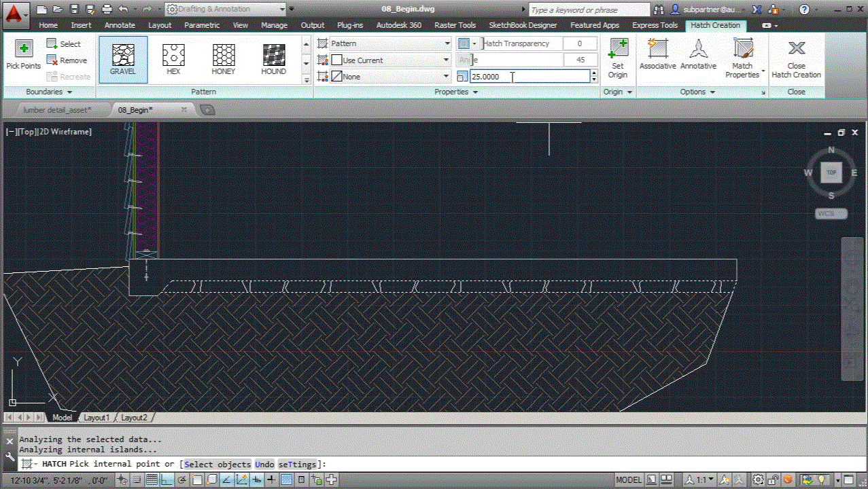Toggle the Annotative hatch option
Image resolution: width=868 pixels, height=489 pixels.
pyautogui.click(x=699, y=54)
